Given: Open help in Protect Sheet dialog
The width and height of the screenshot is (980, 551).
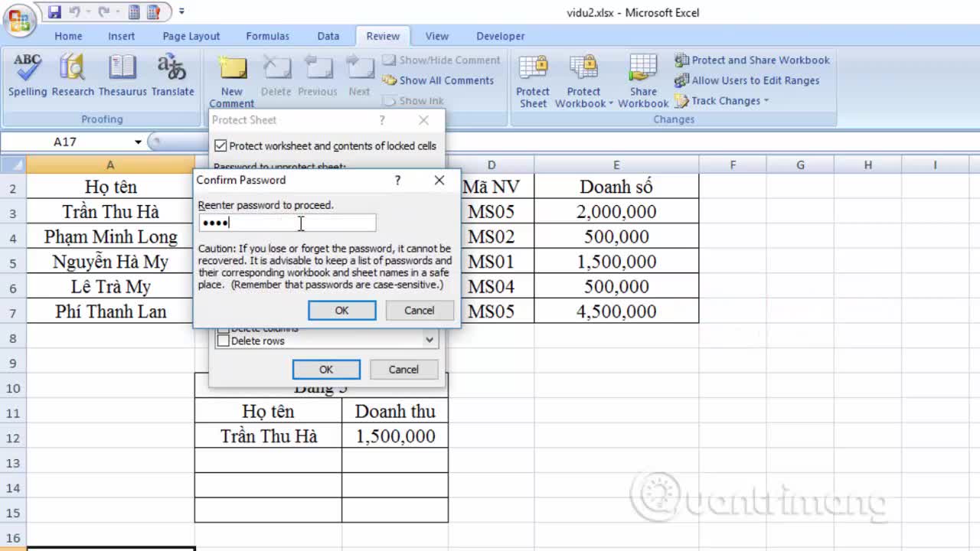Looking at the screenshot, I should (382, 120).
